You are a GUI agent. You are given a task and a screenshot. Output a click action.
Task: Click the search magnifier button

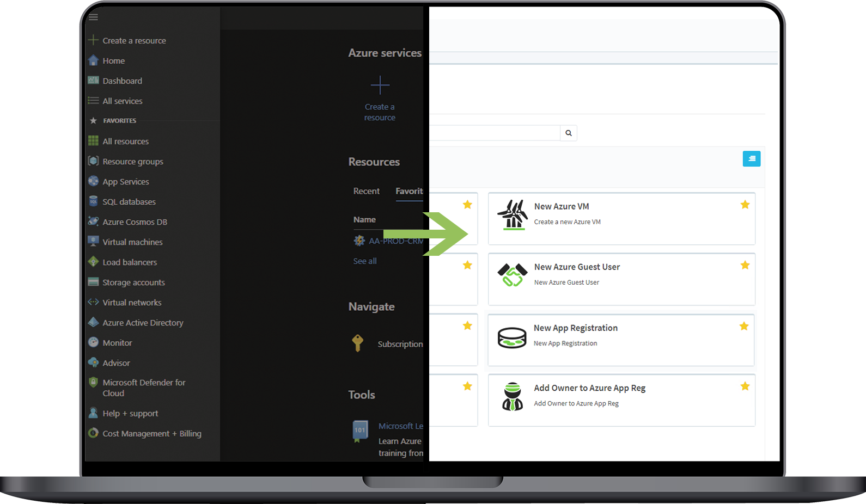[x=568, y=133]
